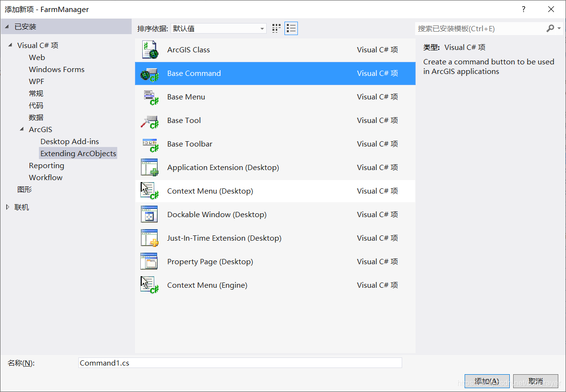Select the Context Menu (Engine) name
Screen dimensions: 566x392
tap(207, 285)
